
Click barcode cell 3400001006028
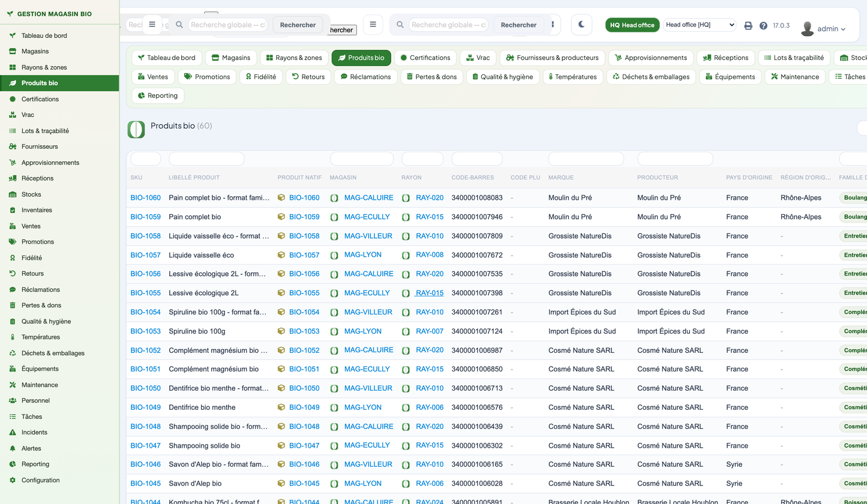point(477,484)
